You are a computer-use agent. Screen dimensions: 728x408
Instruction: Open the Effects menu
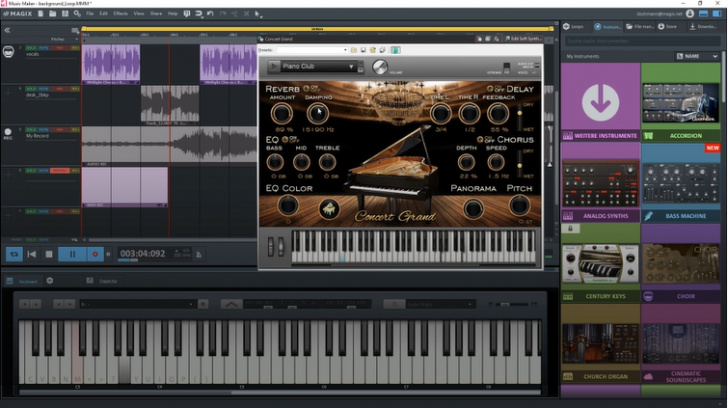pos(121,14)
